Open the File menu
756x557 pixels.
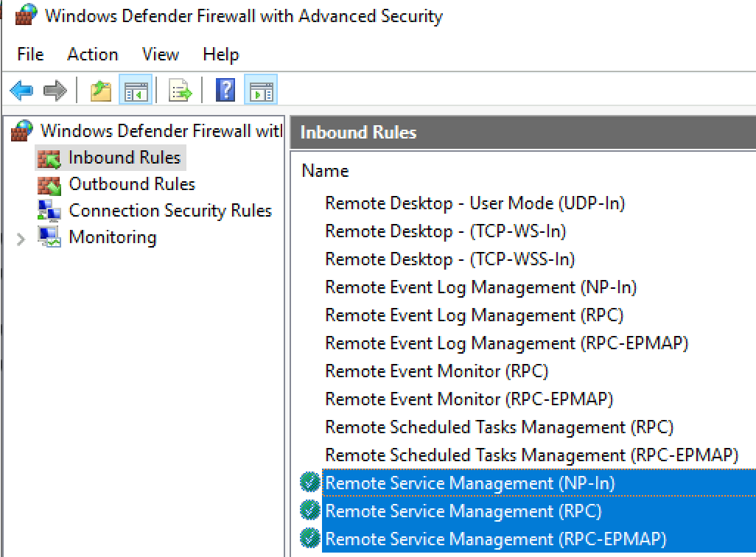[30, 54]
